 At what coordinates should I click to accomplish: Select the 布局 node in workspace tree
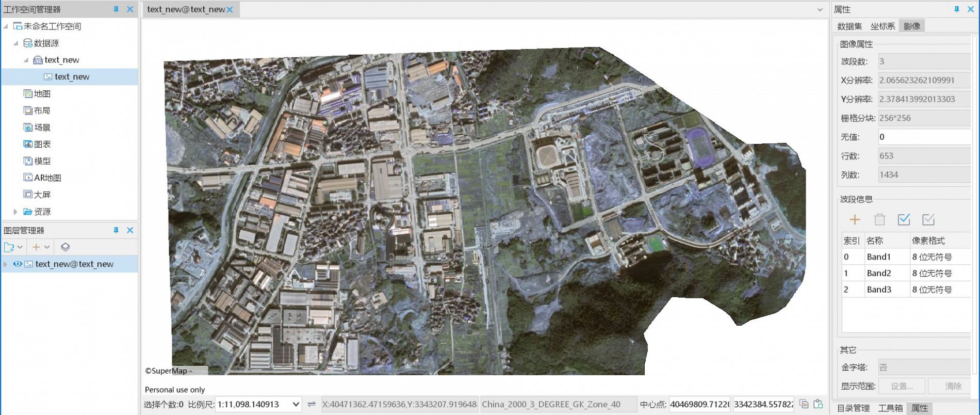tap(37, 110)
